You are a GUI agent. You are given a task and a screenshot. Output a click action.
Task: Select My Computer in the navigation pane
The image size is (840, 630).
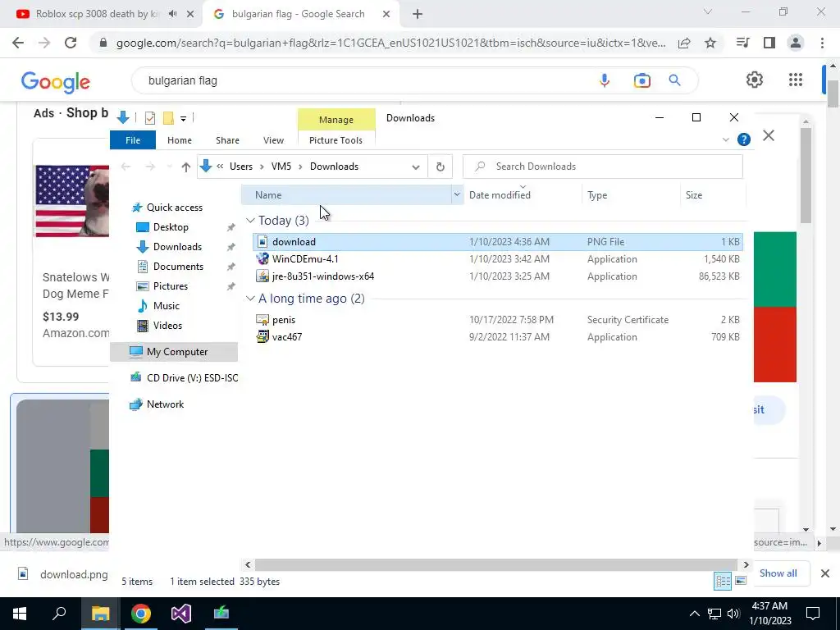click(x=174, y=352)
